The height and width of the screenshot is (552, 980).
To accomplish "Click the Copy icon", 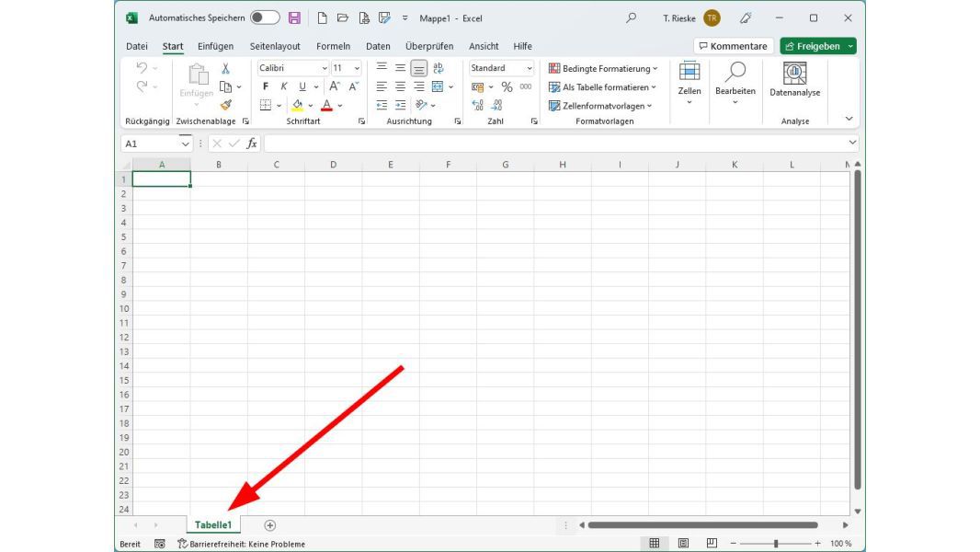I will coord(225,86).
